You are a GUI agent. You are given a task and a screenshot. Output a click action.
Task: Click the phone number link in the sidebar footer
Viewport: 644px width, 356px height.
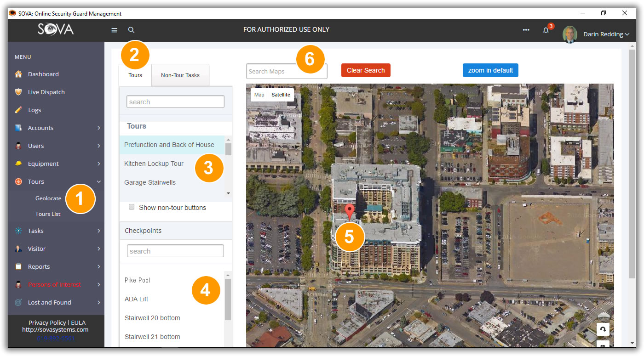(x=56, y=339)
